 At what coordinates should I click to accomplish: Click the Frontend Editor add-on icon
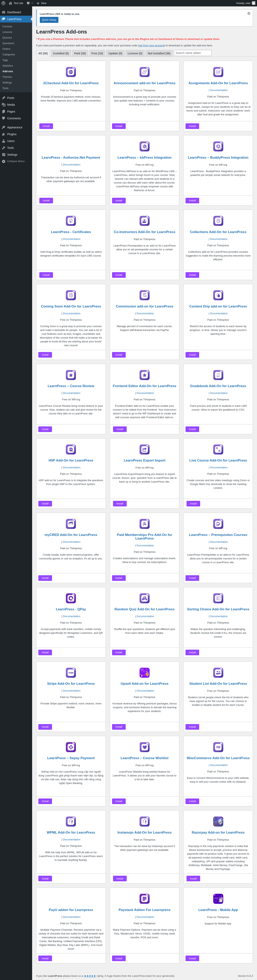tap(144, 375)
